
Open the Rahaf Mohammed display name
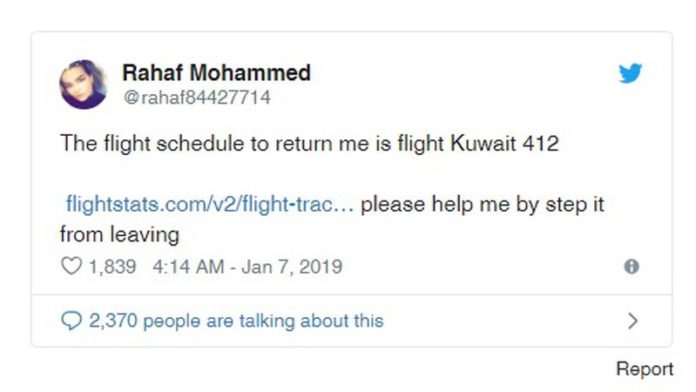click(216, 72)
